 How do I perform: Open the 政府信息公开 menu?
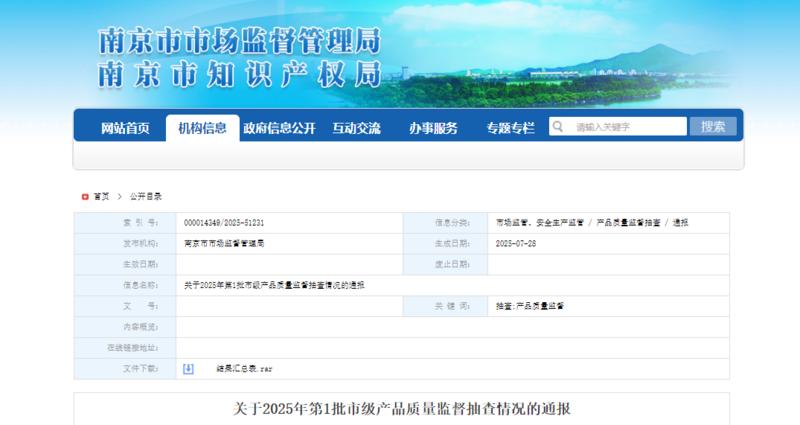tap(279, 128)
